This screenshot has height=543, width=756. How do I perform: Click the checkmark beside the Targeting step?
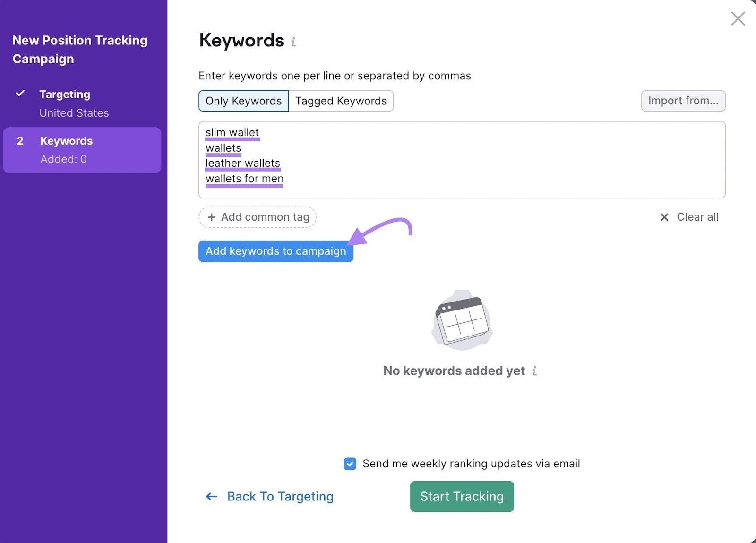(x=20, y=94)
